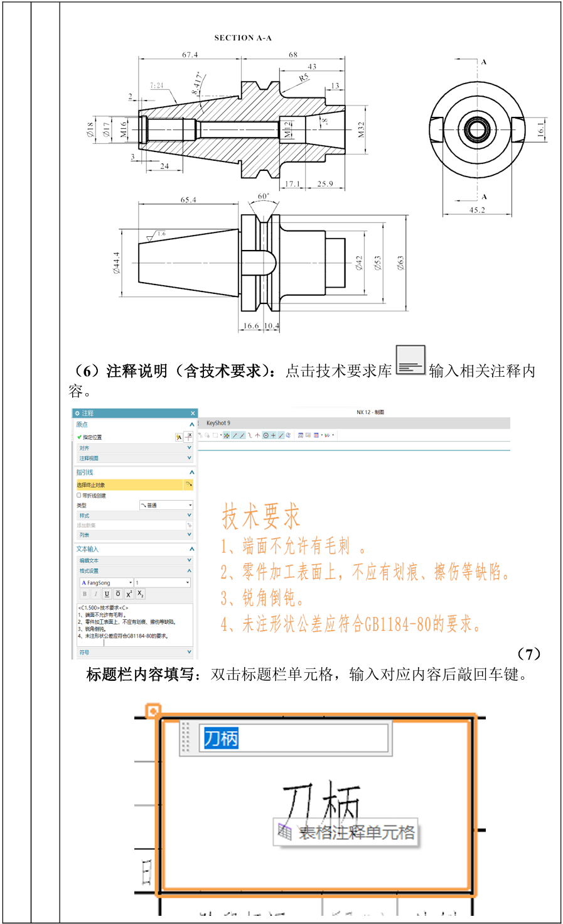Click the 添加新集 add icon
This screenshot has width=563, height=924.
tap(189, 525)
